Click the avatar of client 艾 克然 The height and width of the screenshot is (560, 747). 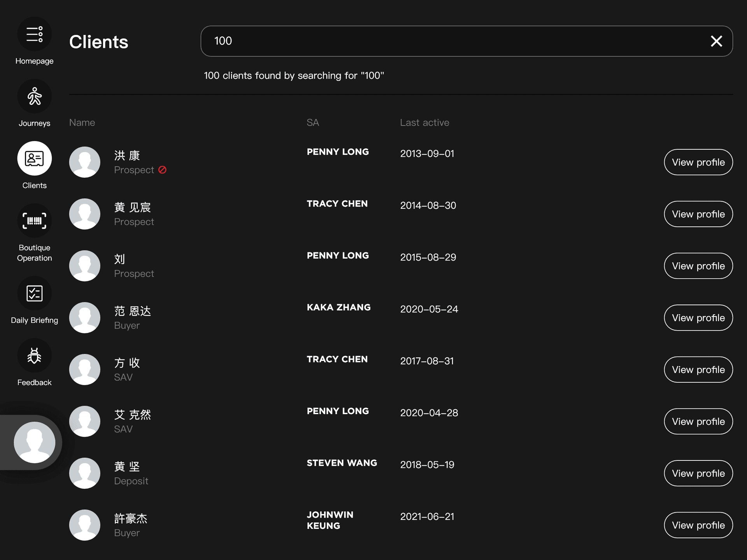[x=85, y=421]
